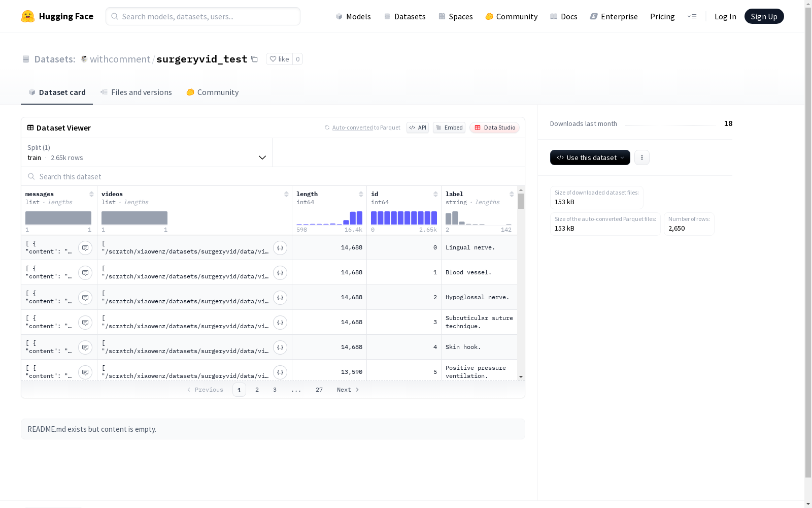Jump to page 27 of the dataset
Screen dimensions: 812x508
pos(319,390)
